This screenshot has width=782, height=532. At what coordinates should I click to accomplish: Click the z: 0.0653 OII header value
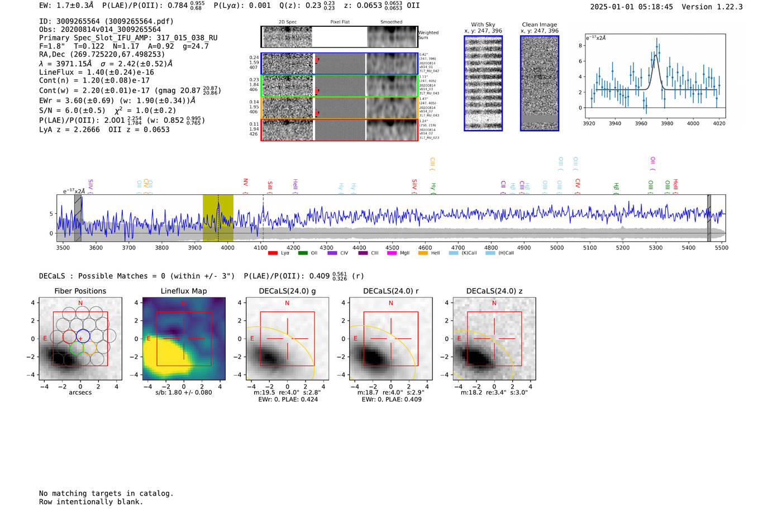(x=382, y=6)
